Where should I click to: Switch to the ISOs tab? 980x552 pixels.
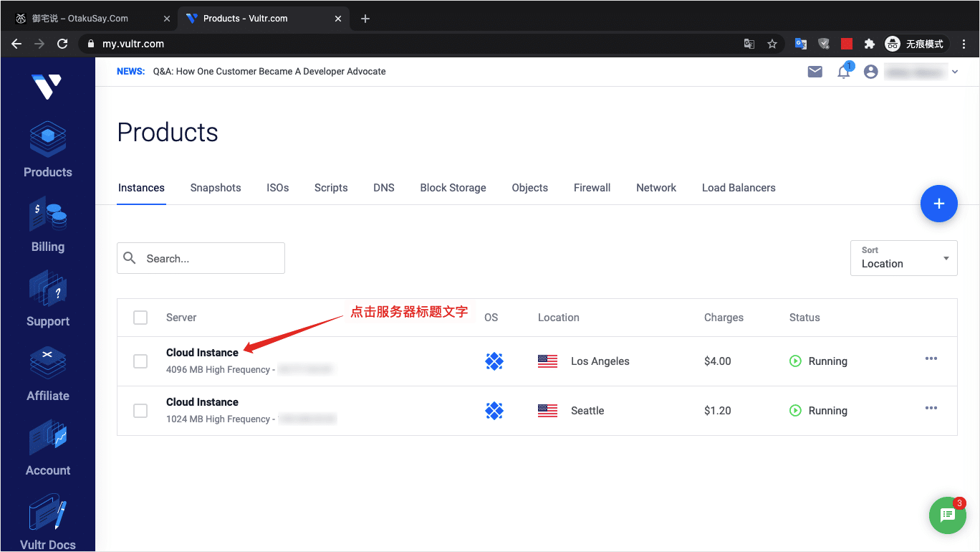pyautogui.click(x=278, y=188)
